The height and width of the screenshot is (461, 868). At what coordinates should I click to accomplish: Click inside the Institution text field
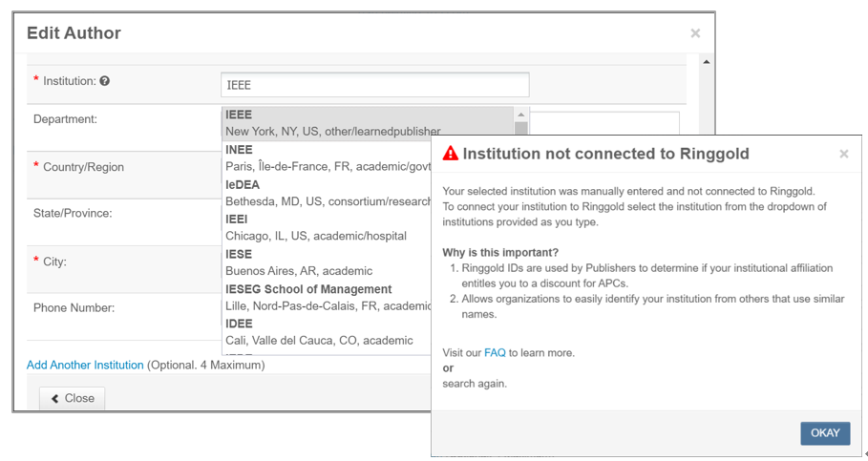[374, 85]
